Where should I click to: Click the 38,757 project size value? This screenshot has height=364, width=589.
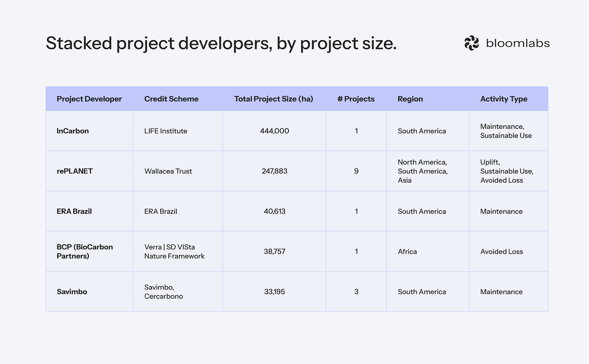[275, 251]
